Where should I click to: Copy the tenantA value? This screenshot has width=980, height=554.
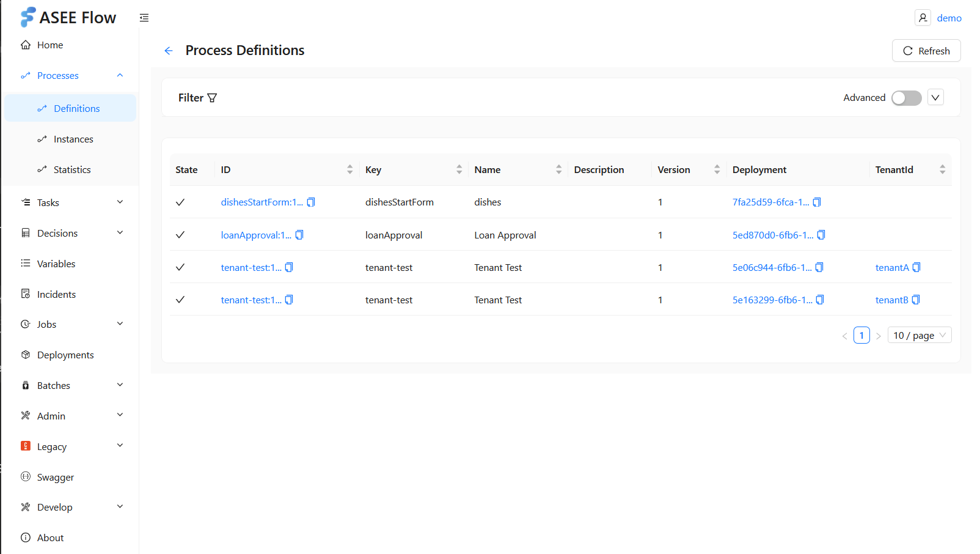916,267
